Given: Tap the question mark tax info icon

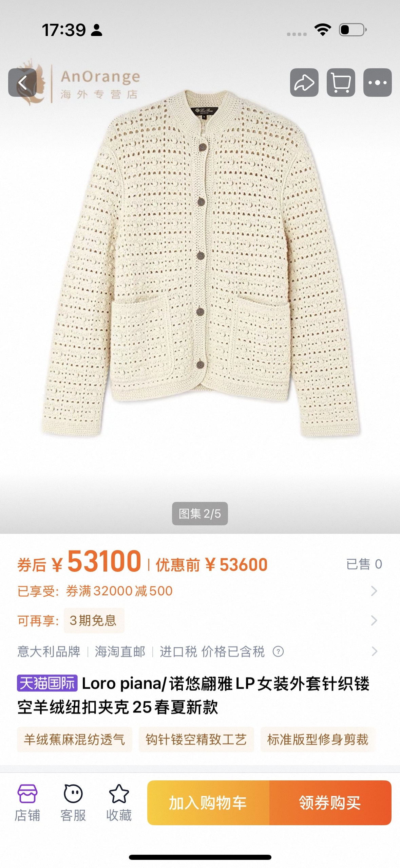Looking at the screenshot, I should [x=278, y=651].
